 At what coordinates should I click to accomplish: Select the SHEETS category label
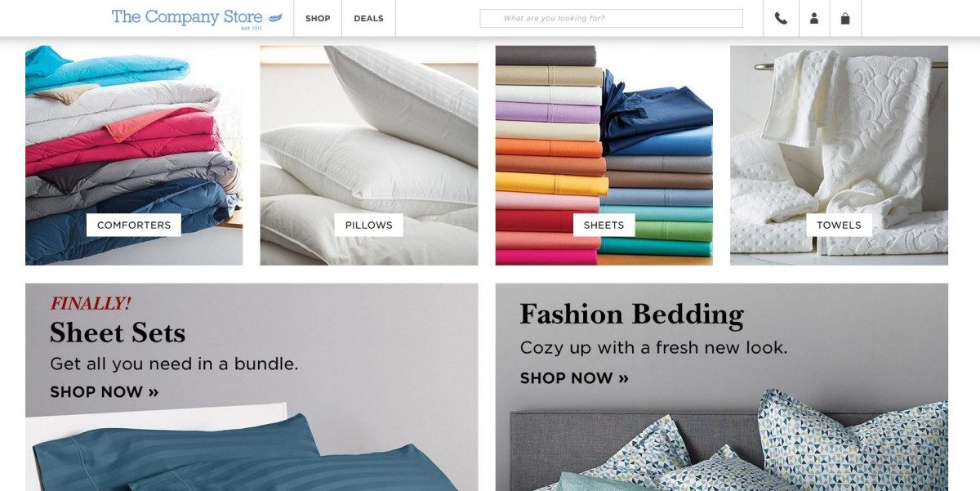[604, 225]
